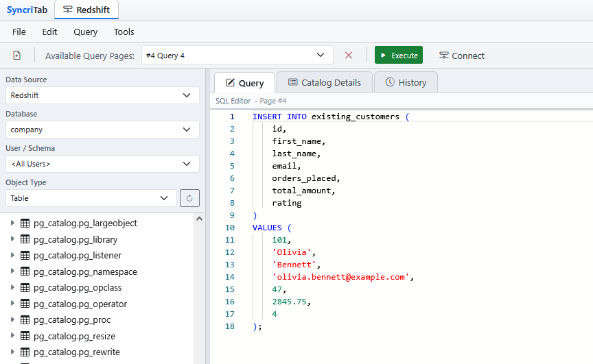
Task: Select pg_catalog.pg_resize table name
Action: click(75, 336)
